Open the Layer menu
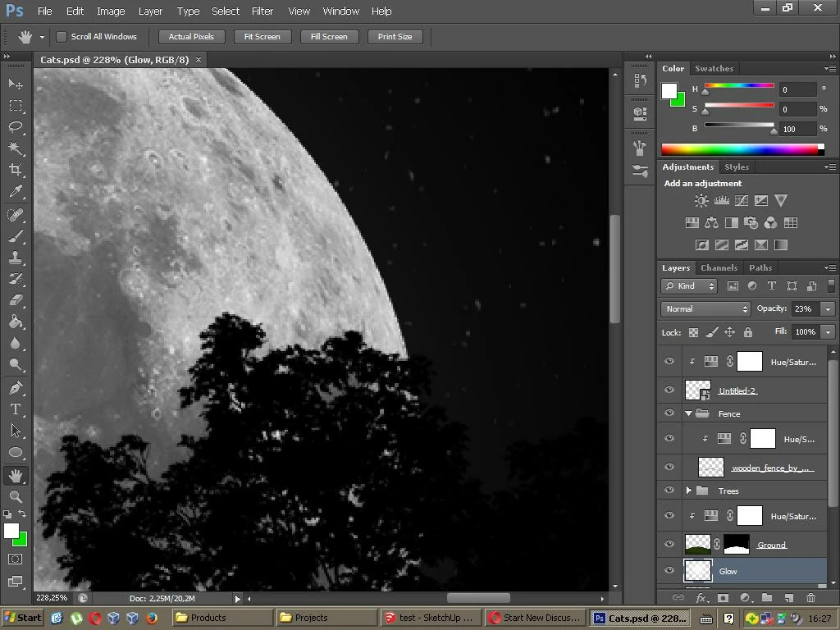840x630 pixels. [150, 11]
